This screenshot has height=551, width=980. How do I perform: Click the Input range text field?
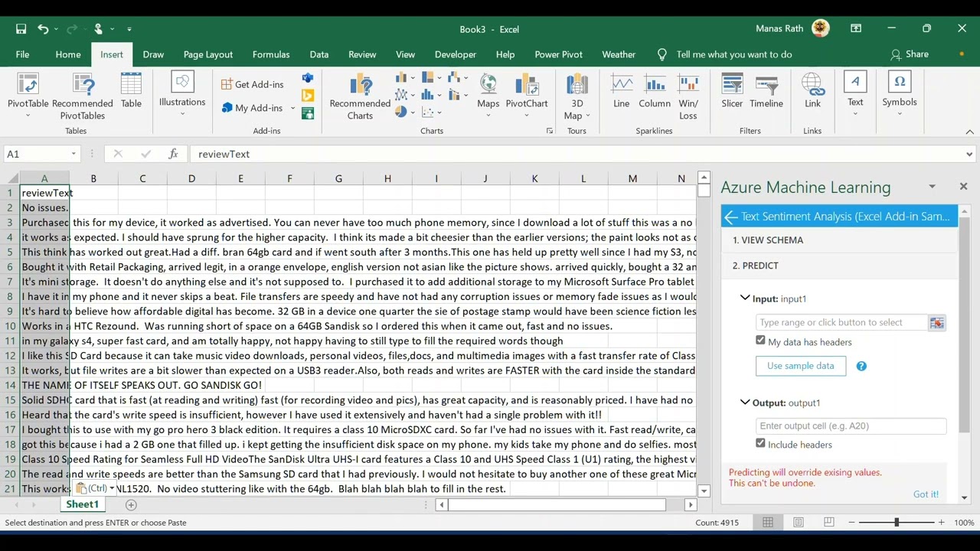point(842,323)
